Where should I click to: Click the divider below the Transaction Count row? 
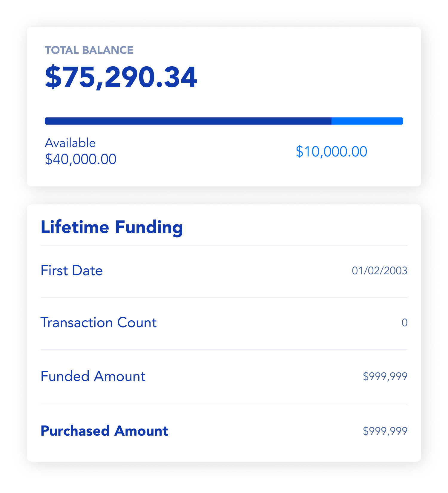pos(224,349)
